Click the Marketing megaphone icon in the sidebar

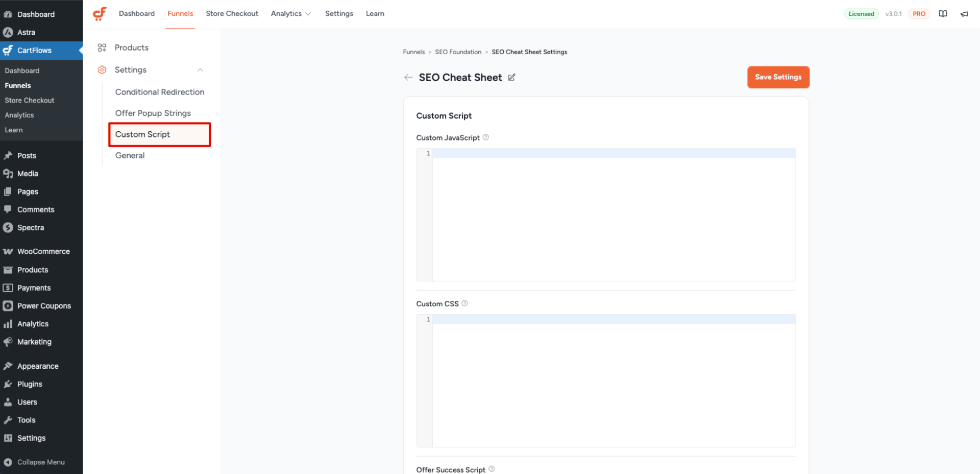[8, 342]
